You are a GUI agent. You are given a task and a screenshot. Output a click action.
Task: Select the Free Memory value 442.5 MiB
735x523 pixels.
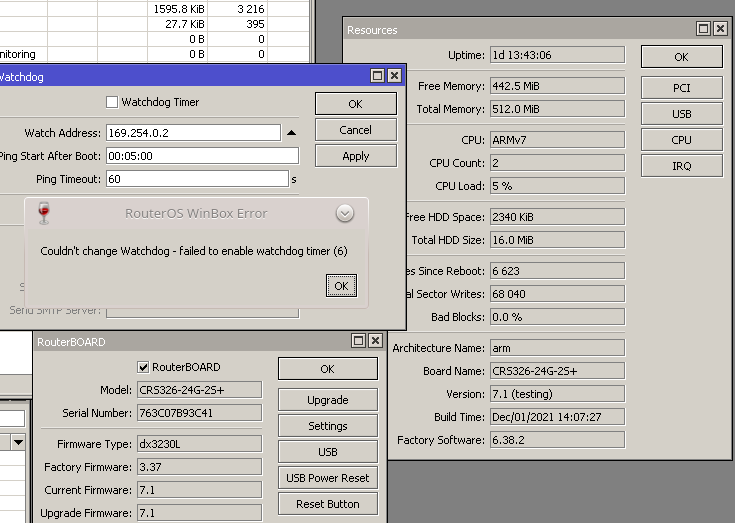click(x=557, y=86)
